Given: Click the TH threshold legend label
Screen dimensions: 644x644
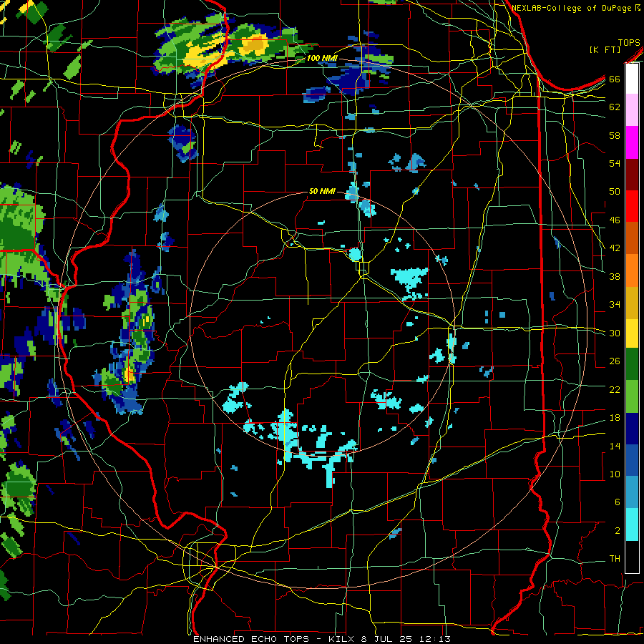Looking at the screenshot, I should 615,558.
